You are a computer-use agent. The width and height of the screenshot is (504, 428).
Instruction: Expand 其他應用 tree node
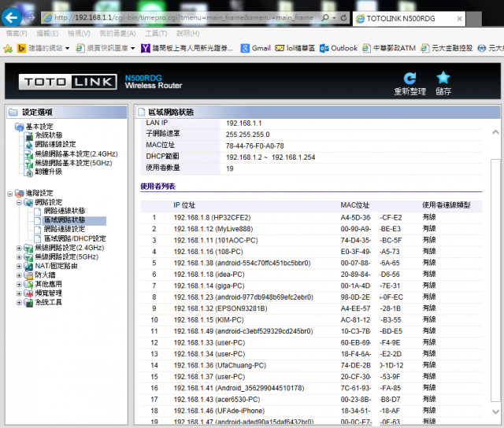(19, 284)
